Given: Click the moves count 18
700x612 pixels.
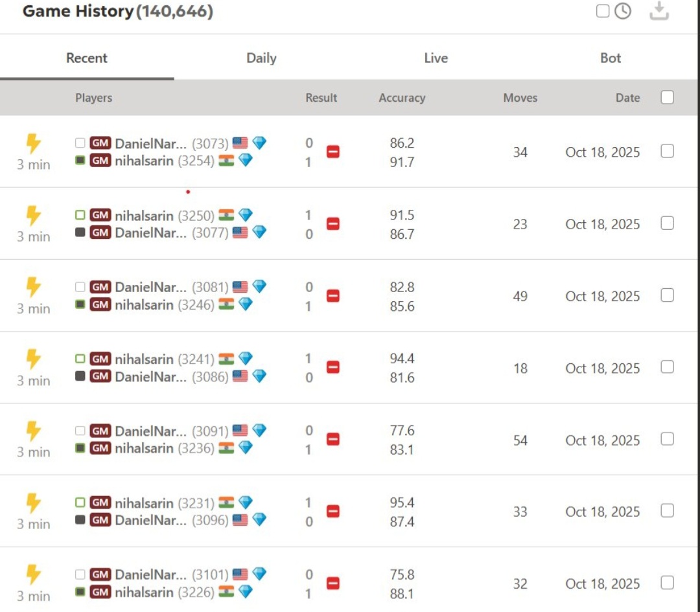Looking at the screenshot, I should tap(520, 368).
